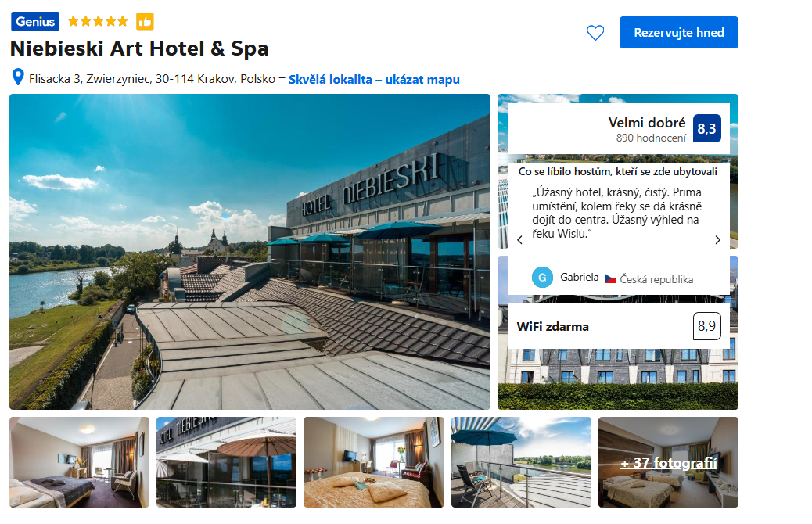Viewport: 812px width, 524px height.
Task: Show next guest review with right arrow
Action: tap(718, 240)
